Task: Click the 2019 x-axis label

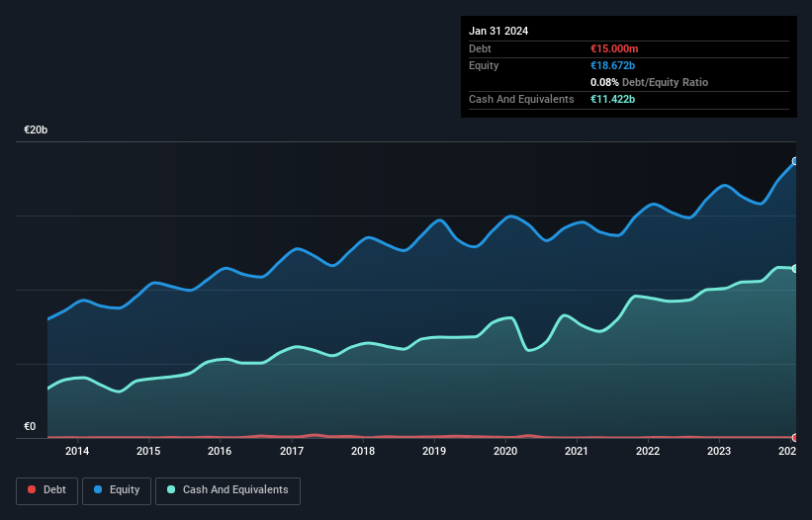Action: point(434,451)
